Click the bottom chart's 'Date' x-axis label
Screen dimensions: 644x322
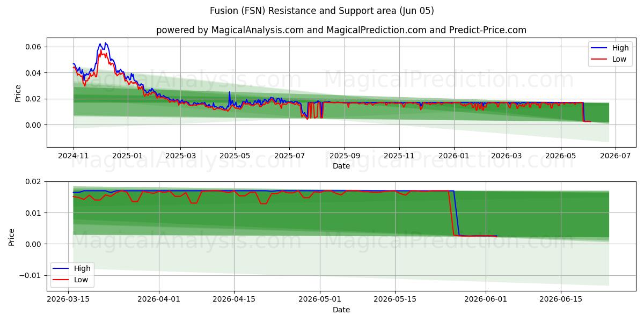[x=341, y=310]
